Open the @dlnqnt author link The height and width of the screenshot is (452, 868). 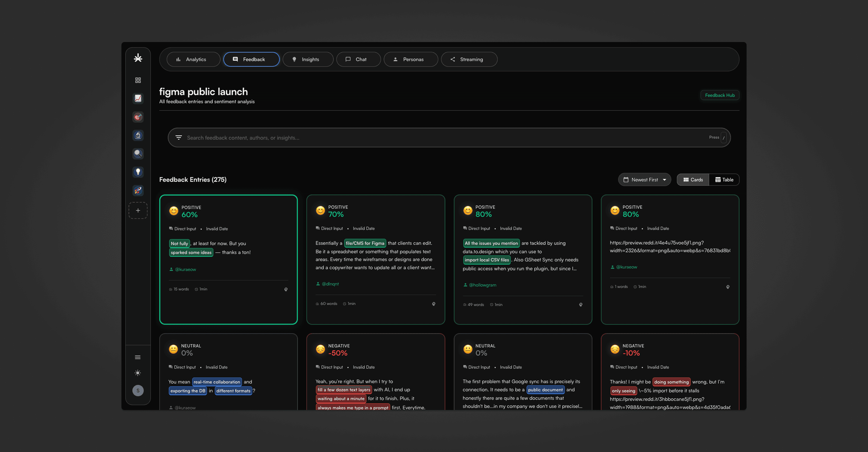pyautogui.click(x=330, y=284)
